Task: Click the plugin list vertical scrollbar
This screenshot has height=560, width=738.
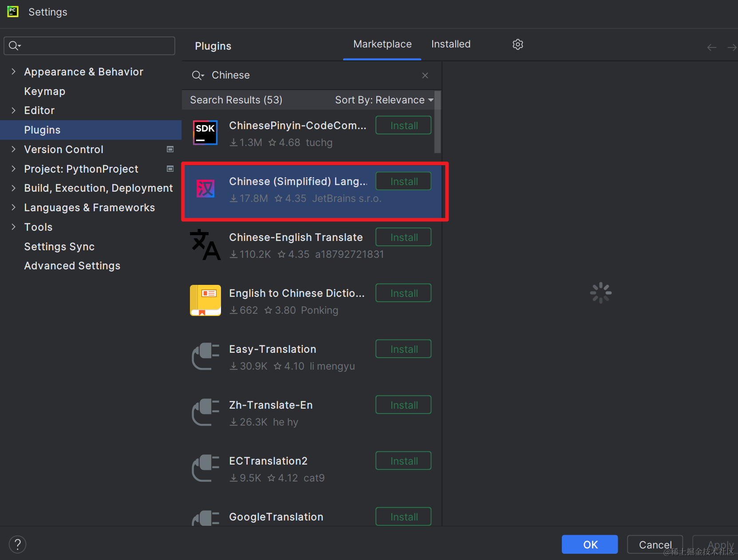Action: click(x=438, y=122)
